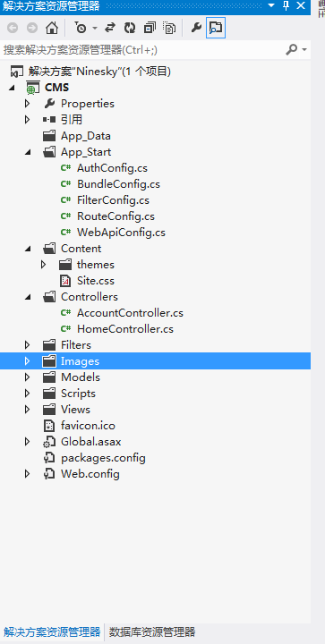The width and height of the screenshot is (325, 644).
Task: Open search options dropdown arrow
Action: tap(304, 50)
